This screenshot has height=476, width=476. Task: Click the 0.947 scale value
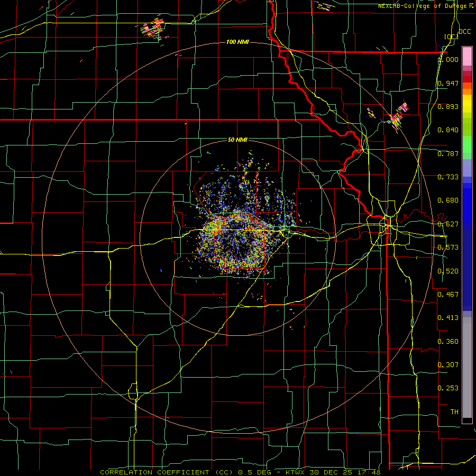tap(448, 83)
